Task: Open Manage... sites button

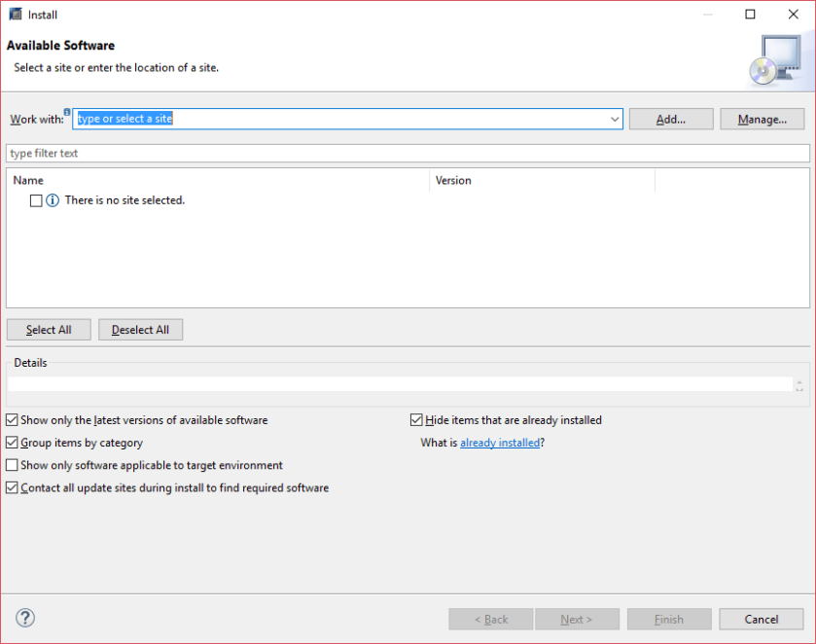Action: pos(762,119)
